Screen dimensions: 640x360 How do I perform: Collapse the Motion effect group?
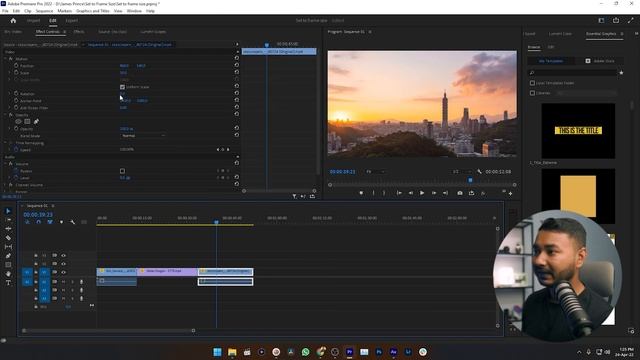pyautogui.click(x=6, y=59)
